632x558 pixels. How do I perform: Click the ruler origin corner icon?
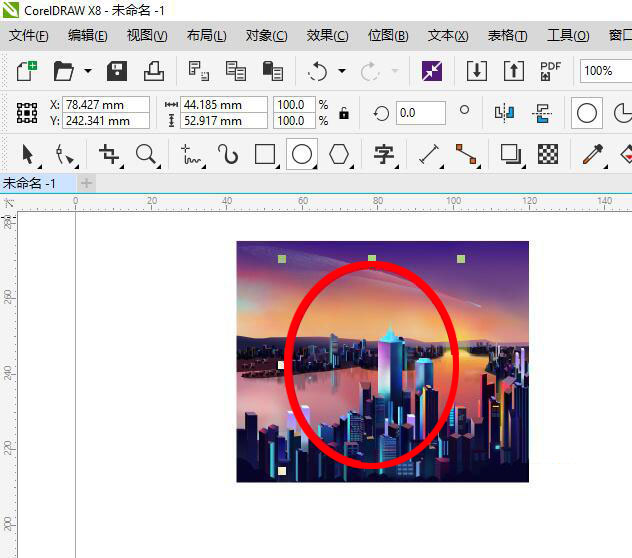tap(8, 203)
